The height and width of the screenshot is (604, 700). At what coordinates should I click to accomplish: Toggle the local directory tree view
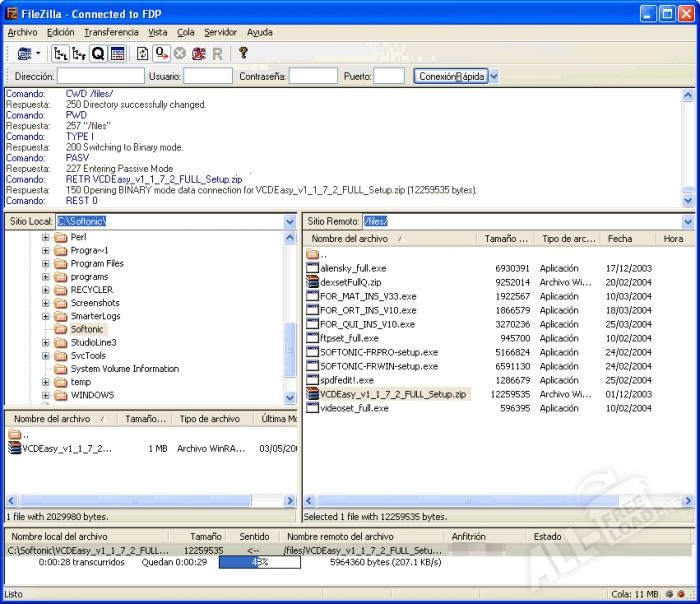coord(61,53)
